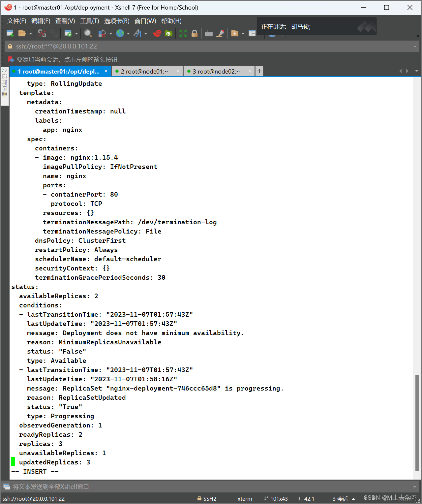
Task: Click the ssh://root address bar field
Action: pyautogui.click(x=212, y=47)
